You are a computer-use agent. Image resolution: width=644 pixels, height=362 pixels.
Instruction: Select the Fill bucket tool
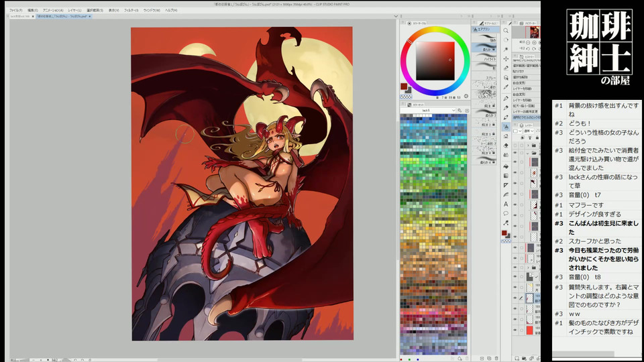(506, 167)
